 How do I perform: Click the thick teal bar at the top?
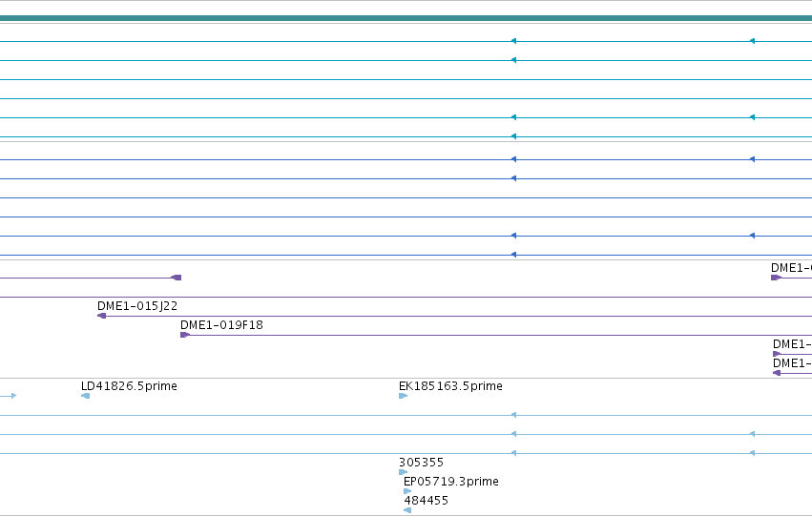pos(406,19)
